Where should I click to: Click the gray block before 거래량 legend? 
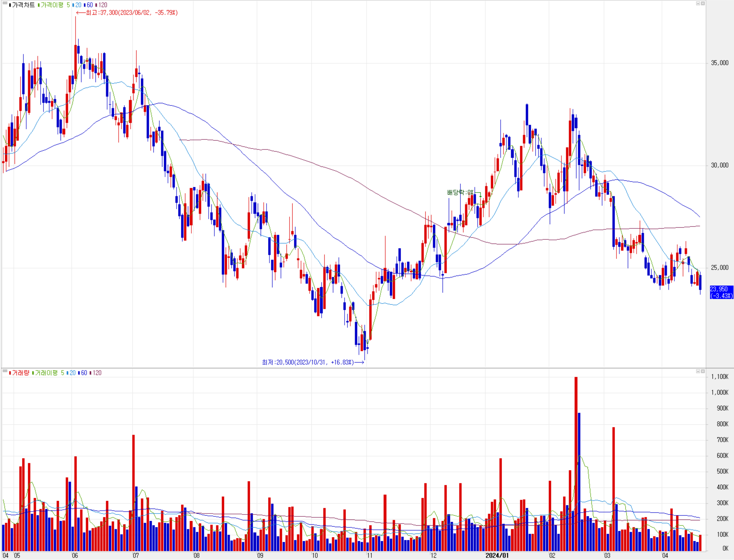pyautogui.click(x=5, y=371)
